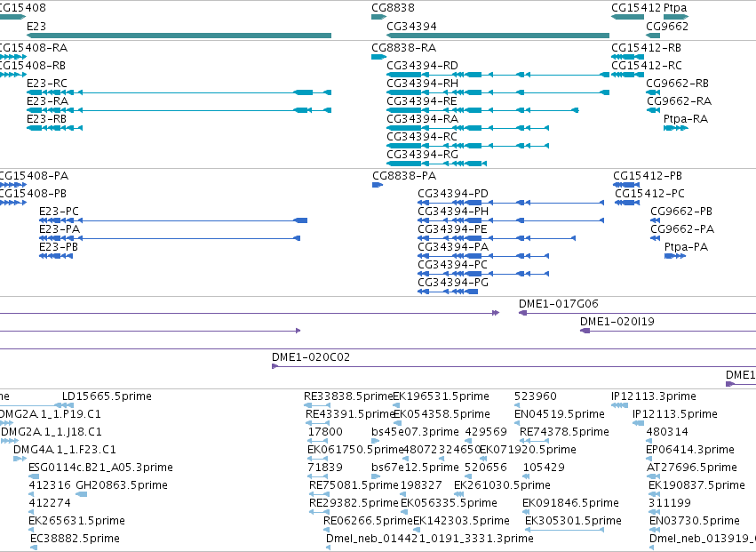The height and width of the screenshot is (552, 756).
Task: Open EST IP12113.3prime
Action: pyautogui.click(x=653, y=396)
